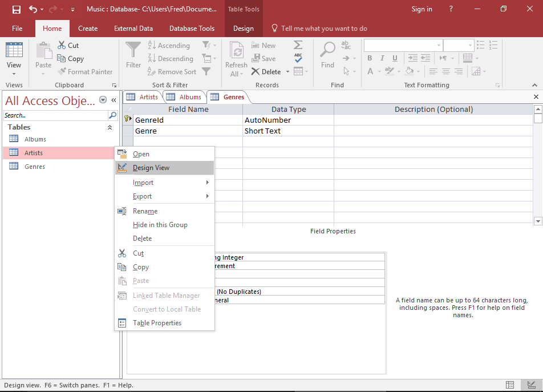The height and width of the screenshot is (392, 543).
Task: Sort Ascending in Sort & Filter
Action: 169,46
